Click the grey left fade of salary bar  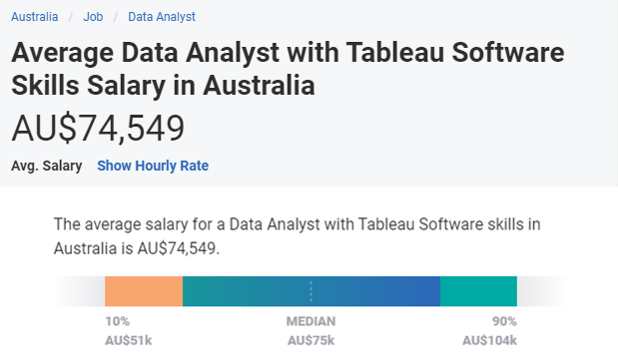pyautogui.click(x=79, y=291)
